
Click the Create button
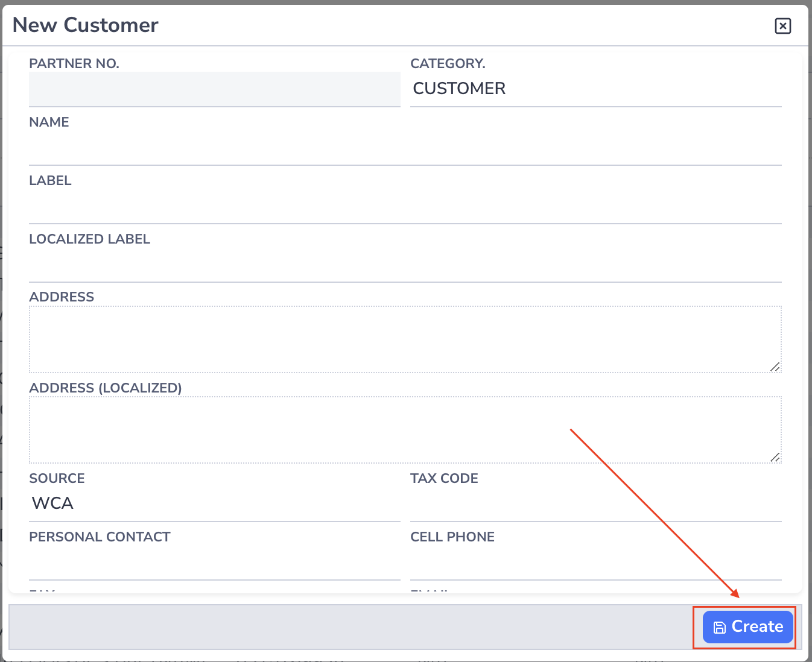pyautogui.click(x=747, y=626)
